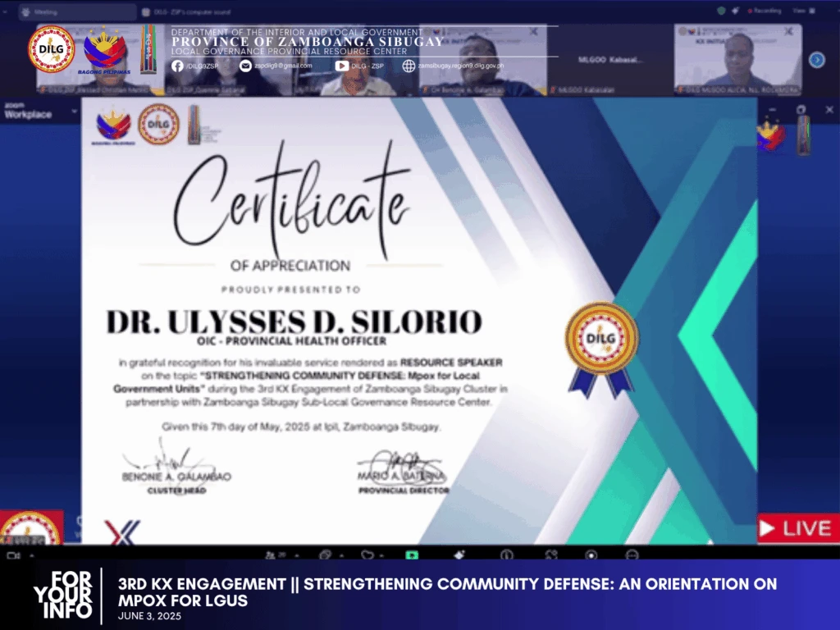The height and width of the screenshot is (630, 840).
Task: Expand the caret beside Participants icon
Action: pyautogui.click(x=297, y=555)
